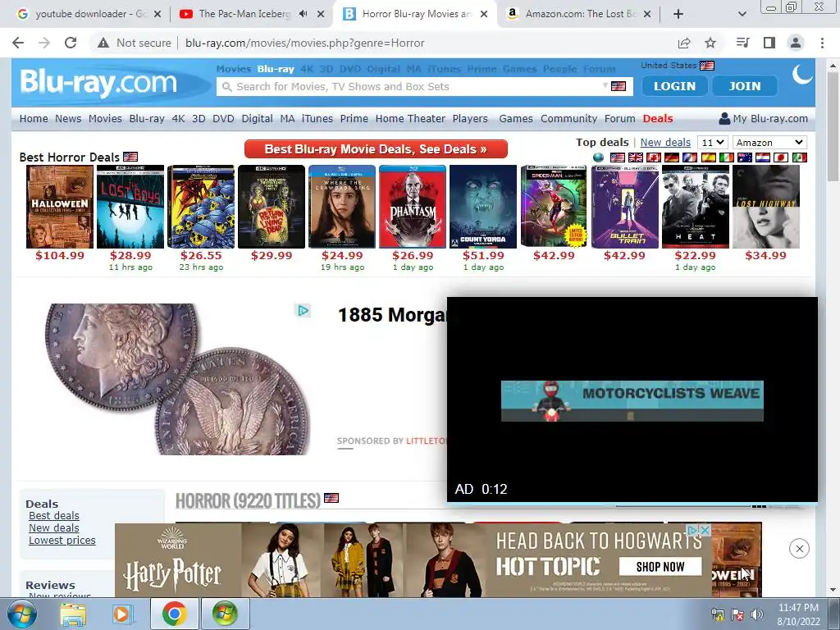Select the Mexico flag in deals row

[799, 157]
